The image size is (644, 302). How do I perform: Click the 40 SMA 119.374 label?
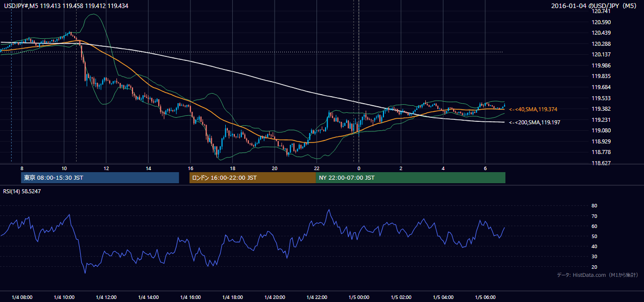point(533,109)
